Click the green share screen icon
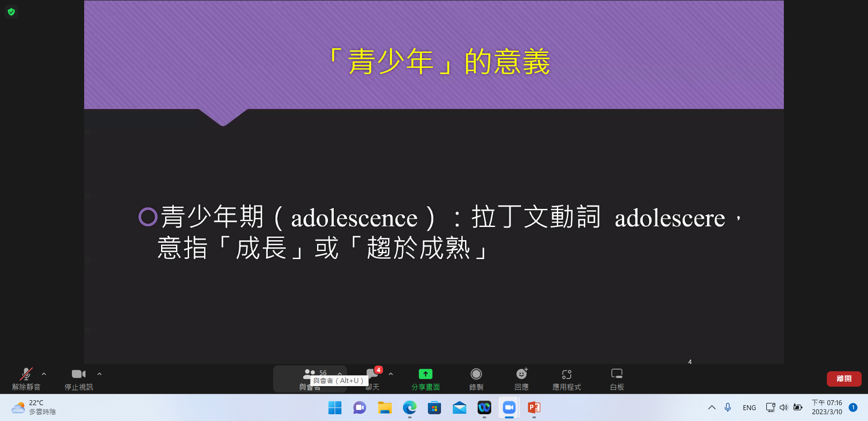Screen dimensions: 868x421 [425, 374]
